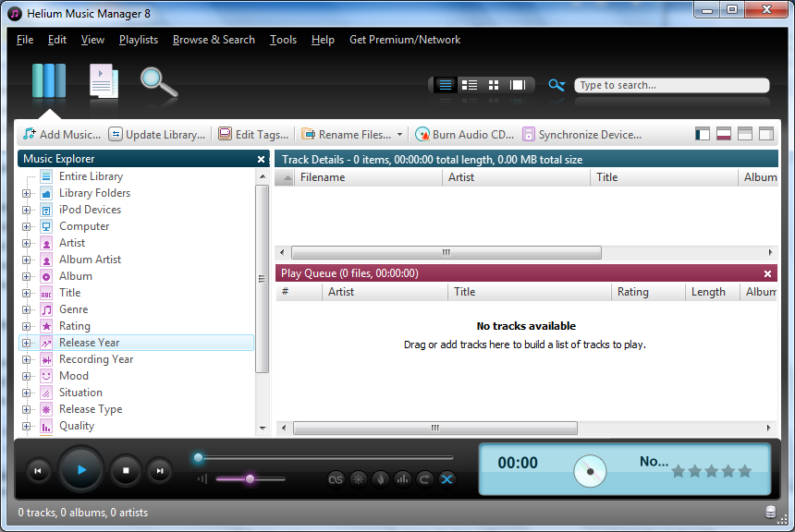Open the View menu

pyautogui.click(x=92, y=40)
